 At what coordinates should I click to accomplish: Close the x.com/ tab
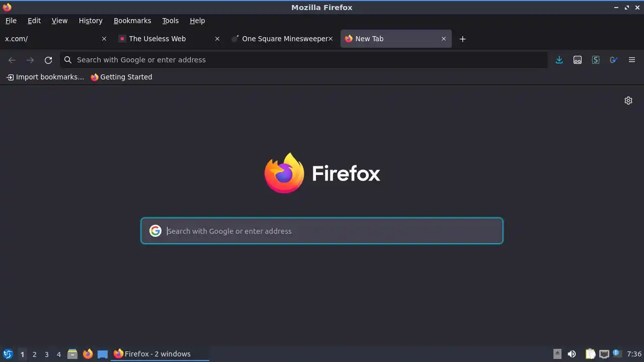[104, 39]
